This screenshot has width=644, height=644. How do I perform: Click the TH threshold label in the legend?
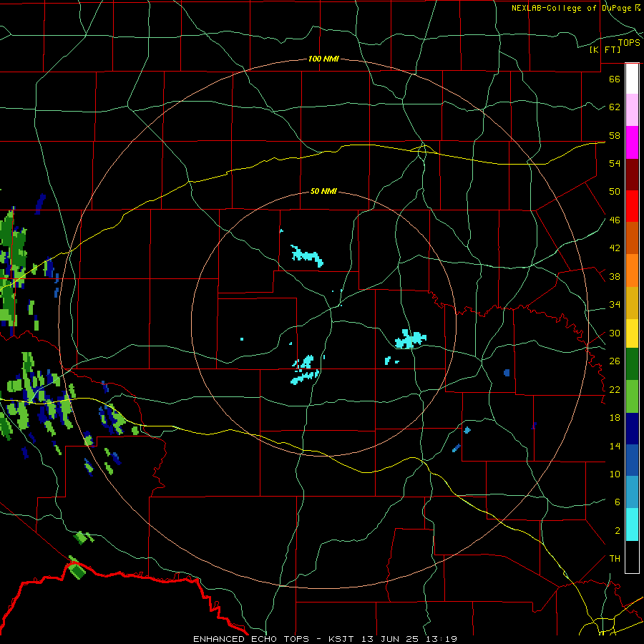coord(615,559)
